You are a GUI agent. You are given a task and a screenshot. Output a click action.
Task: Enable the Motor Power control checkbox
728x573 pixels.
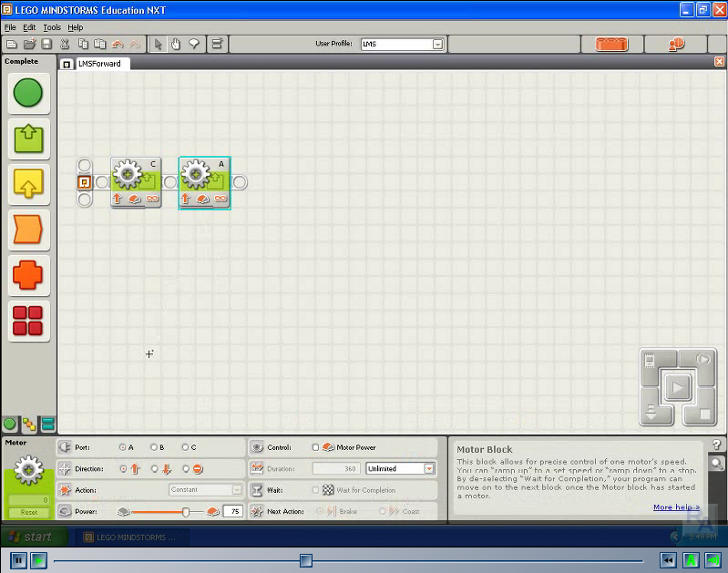(x=316, y=447)
